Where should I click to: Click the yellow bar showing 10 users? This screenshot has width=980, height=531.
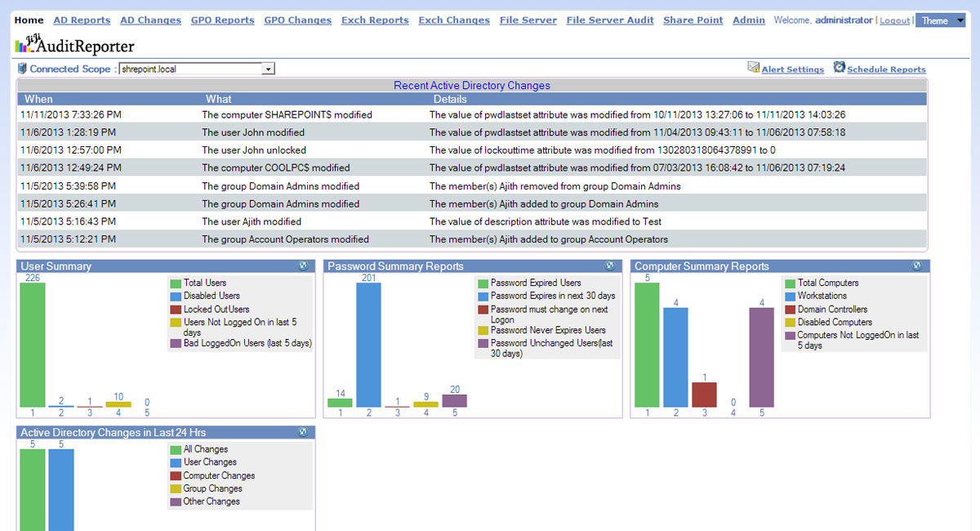(x=118, y=404)
